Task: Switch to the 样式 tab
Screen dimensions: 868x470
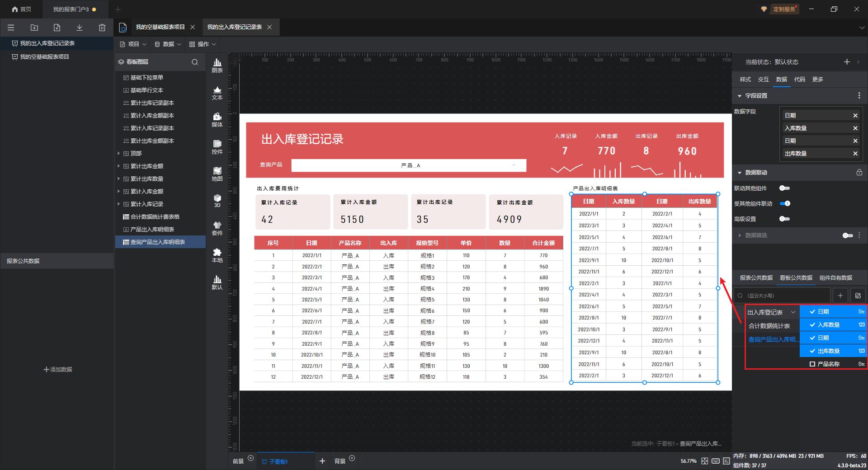Action: coord(745,80)
